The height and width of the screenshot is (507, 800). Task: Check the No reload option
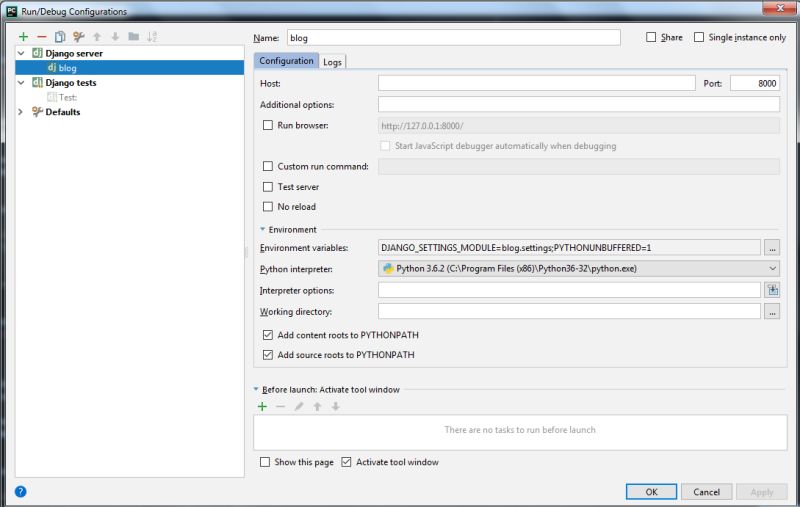pyautogui.click(x=268, y=207)
